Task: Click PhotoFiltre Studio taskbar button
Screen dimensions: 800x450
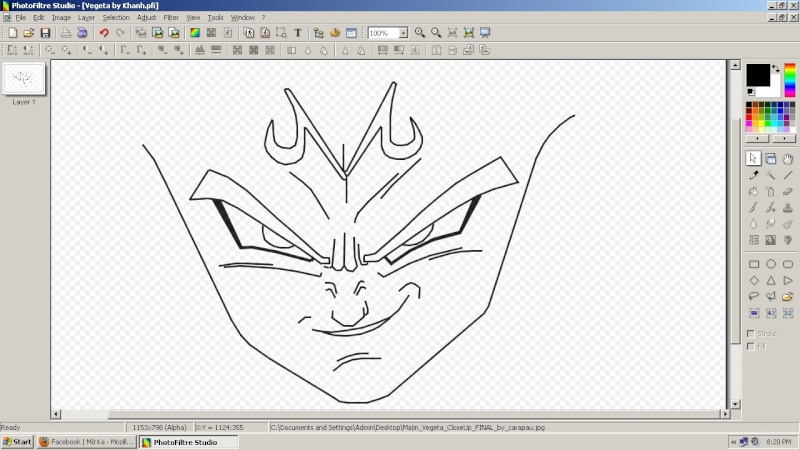Action: tap(189, 442)
